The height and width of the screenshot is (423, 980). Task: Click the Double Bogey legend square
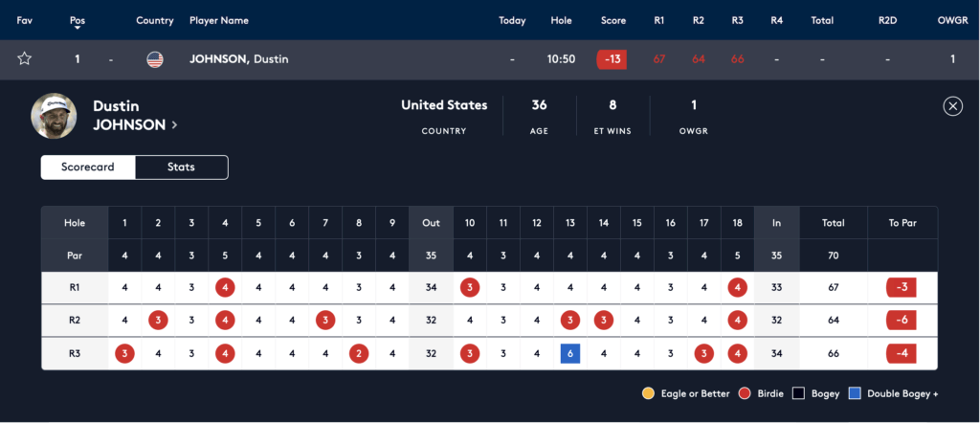click(x=855, y=393)
